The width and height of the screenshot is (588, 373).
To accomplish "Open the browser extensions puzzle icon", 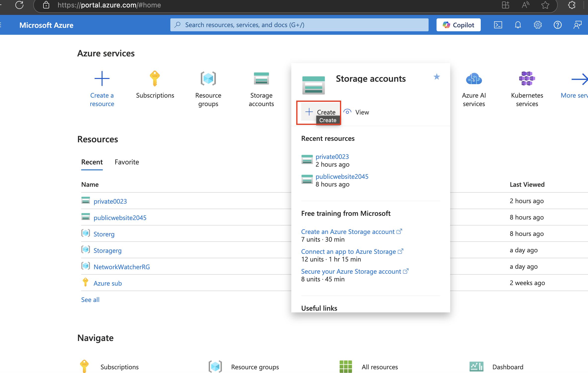I will pos(572,5).
